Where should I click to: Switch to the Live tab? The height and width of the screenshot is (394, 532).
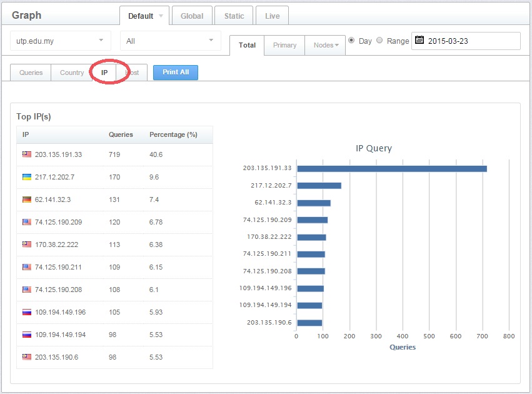272,16
